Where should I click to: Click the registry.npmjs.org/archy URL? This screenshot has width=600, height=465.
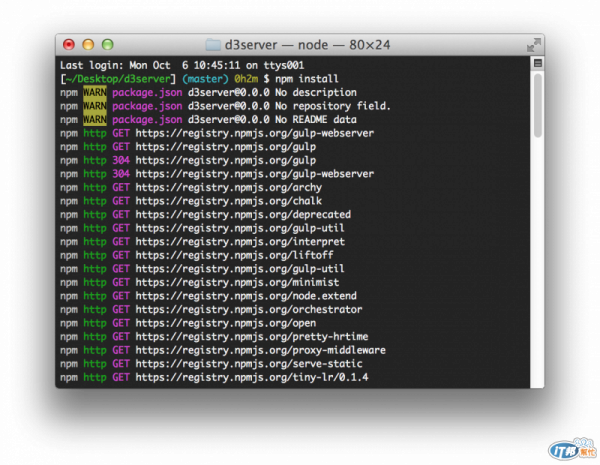click(228, 188)
